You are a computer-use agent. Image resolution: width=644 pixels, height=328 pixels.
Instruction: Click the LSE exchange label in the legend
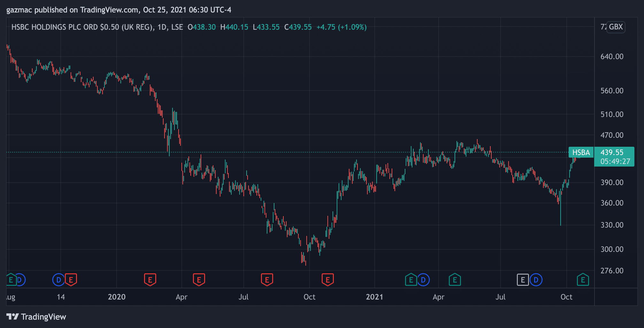pos(177,27)
